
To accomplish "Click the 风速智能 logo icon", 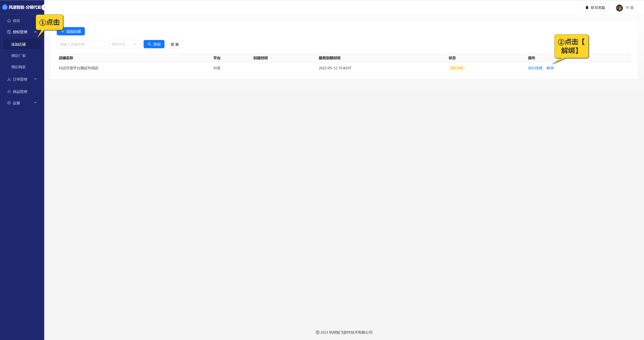I will (x=5, y=7).
